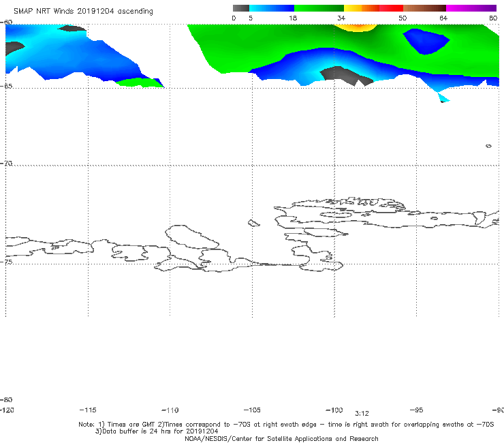504x443 pixels.
Task: Click the longitude label '-95'
Action: click(x=417, y=410)
